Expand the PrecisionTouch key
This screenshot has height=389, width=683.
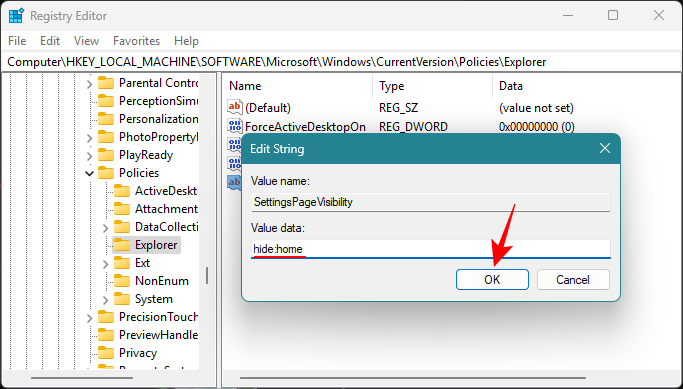(89, 318)
